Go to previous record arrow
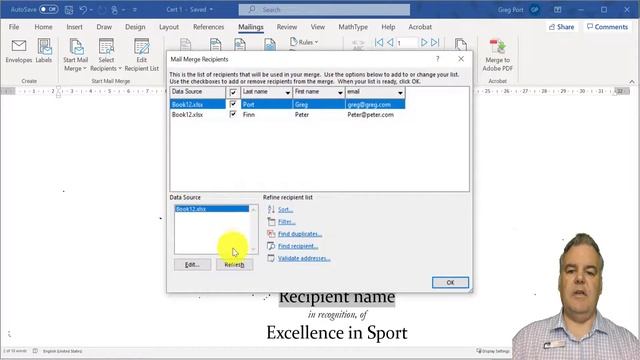Image resolution: width=640 pixels, height=360 pixels. (x=390, y=42)
